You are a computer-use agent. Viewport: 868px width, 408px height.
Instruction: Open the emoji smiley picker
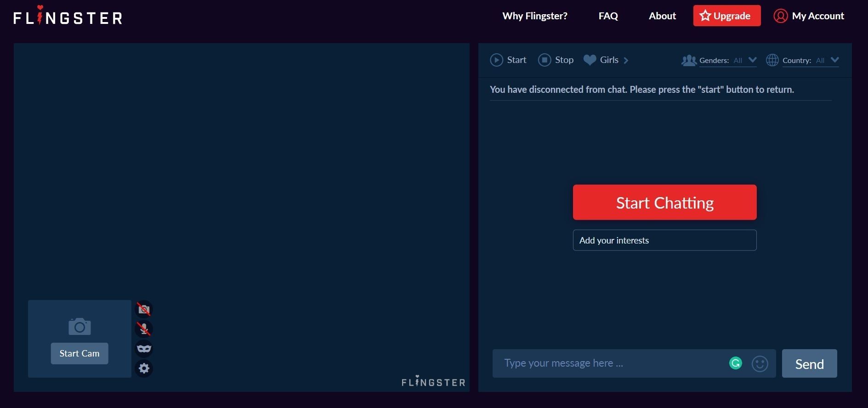760,364
